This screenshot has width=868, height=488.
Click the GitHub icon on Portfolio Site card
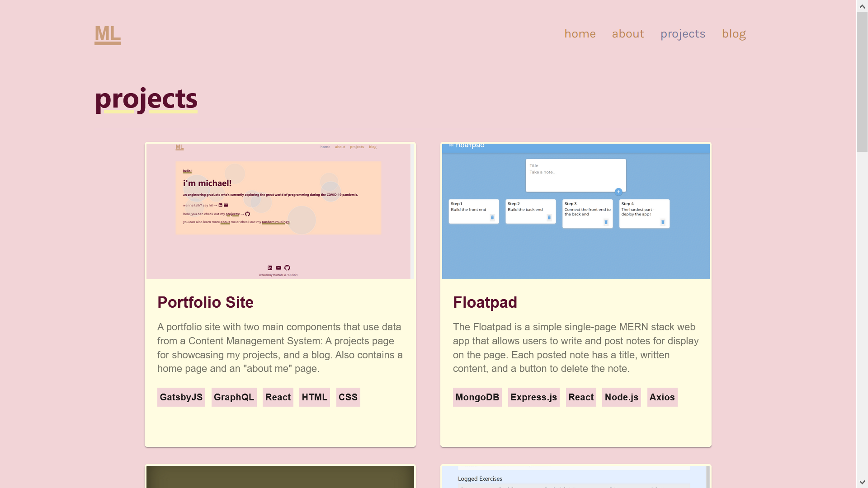pos(287,267)
